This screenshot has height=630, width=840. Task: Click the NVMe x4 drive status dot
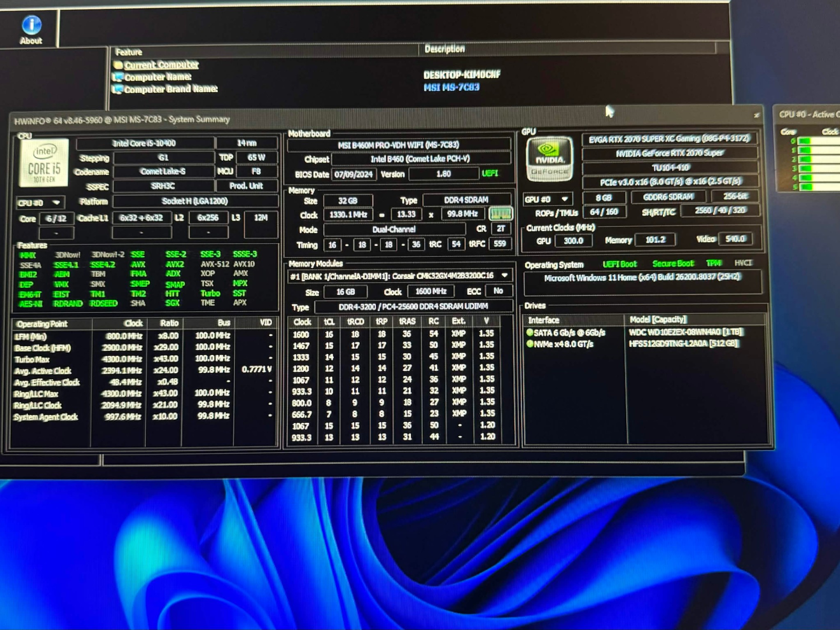(530, 344)
